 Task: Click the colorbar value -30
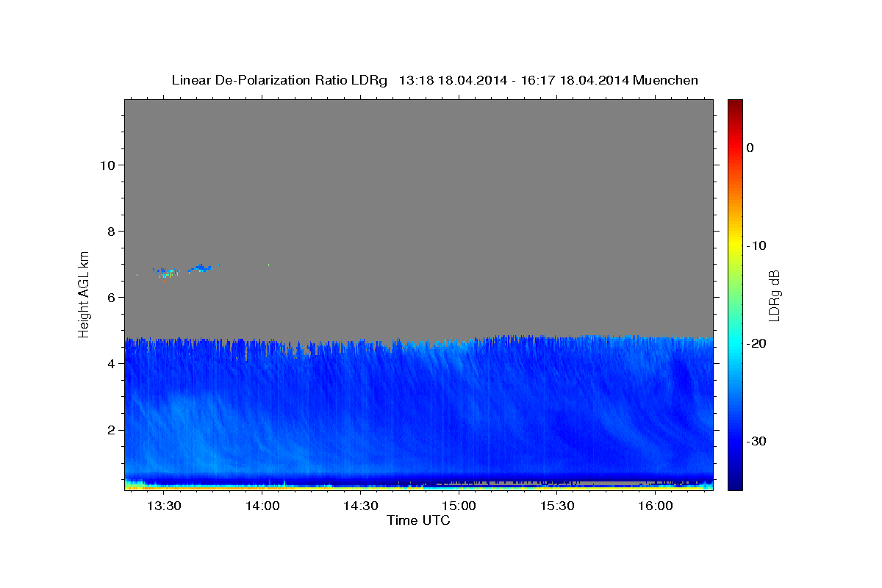[757, 441]
